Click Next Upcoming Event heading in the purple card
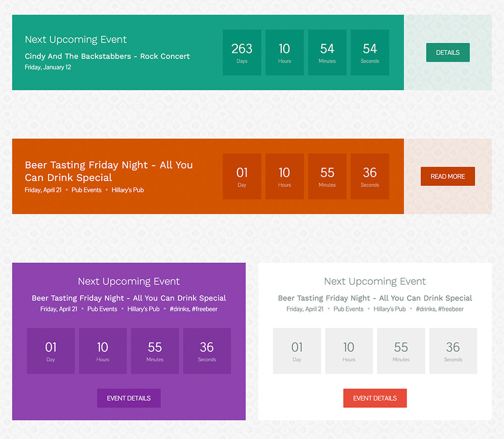 (x=129, y=282)
